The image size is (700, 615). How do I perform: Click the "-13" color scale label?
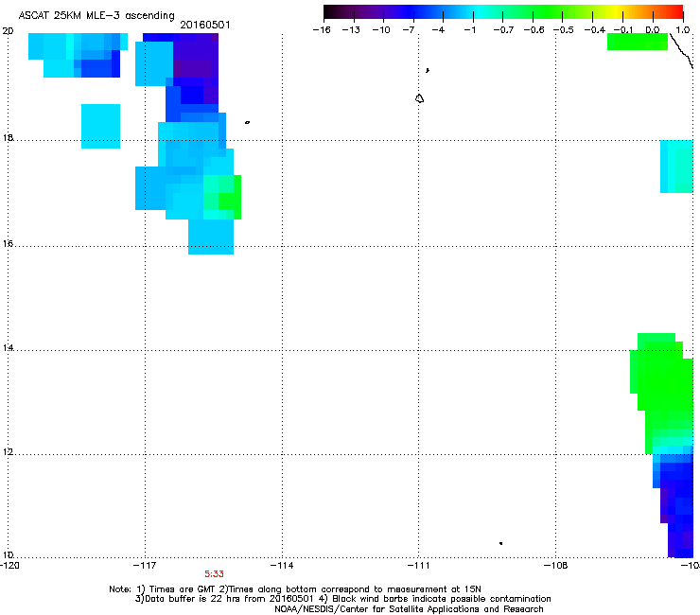point(351,30)
